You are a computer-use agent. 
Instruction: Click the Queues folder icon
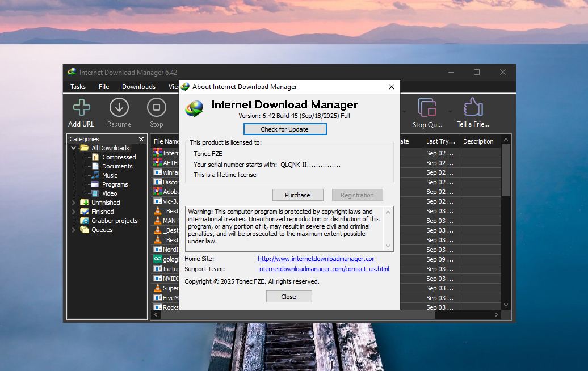pos(85,230)
